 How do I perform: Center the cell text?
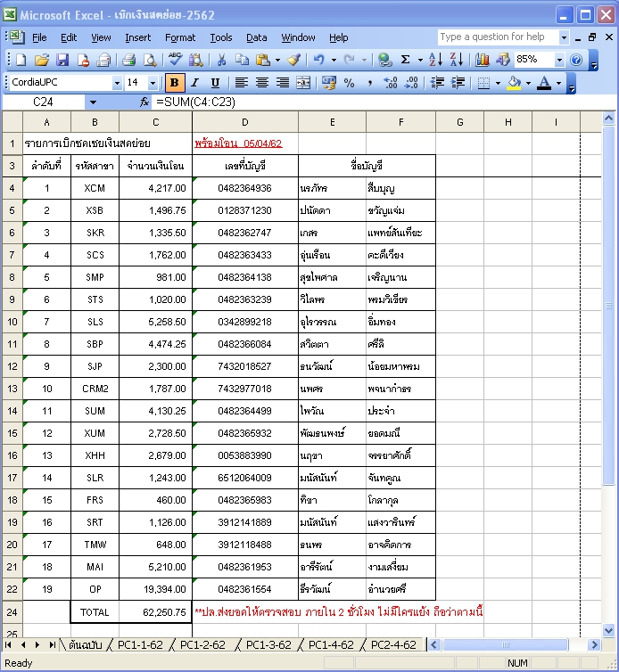pos(262,82)
